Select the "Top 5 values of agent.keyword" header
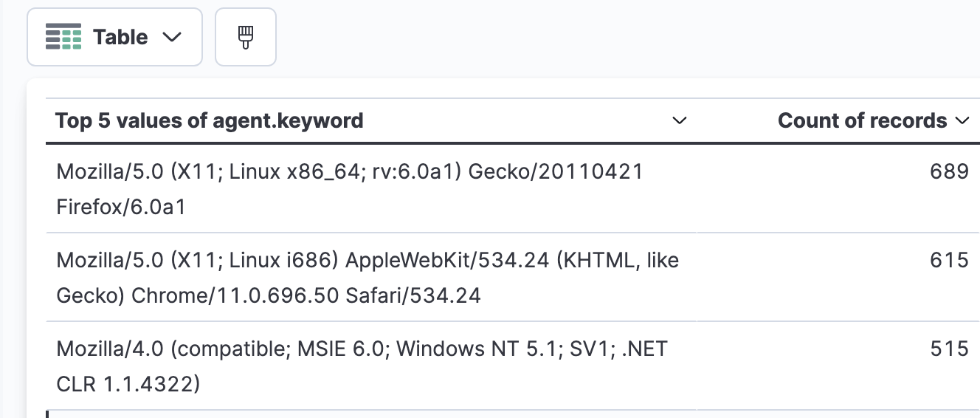The image size is (980, 418). [210, 120]
